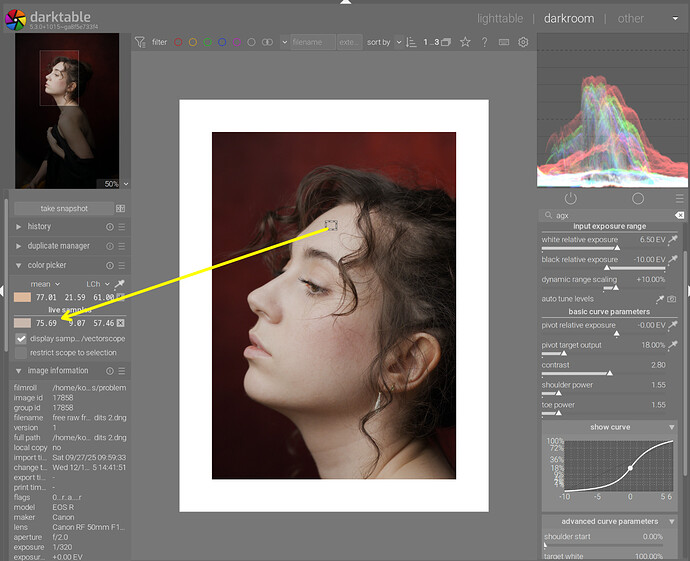Expand the history panel
Image resolution: width=690 pixels, height=561 pixels.
coord(40,227)
